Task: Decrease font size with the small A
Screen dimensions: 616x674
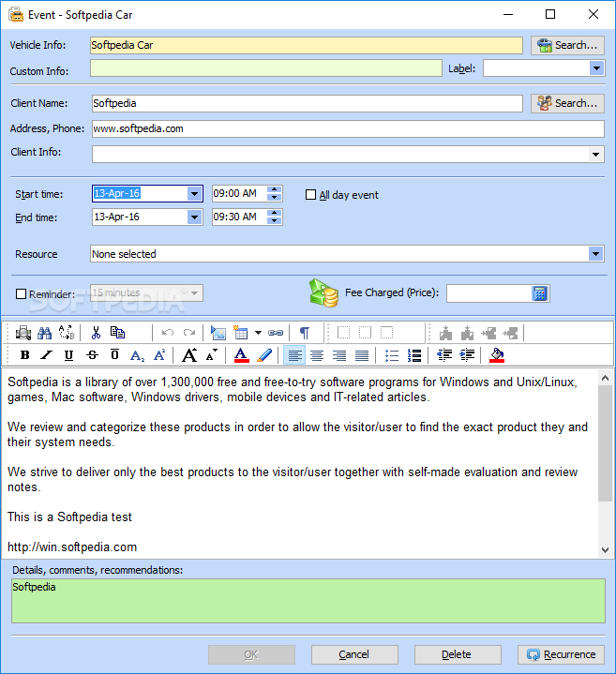Action: tap(212, 355)
